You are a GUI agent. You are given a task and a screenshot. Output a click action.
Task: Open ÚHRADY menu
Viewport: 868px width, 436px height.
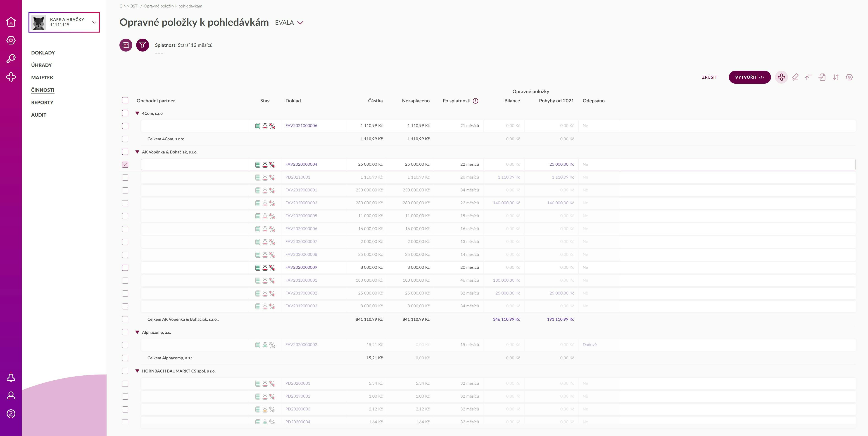point(41,65)
